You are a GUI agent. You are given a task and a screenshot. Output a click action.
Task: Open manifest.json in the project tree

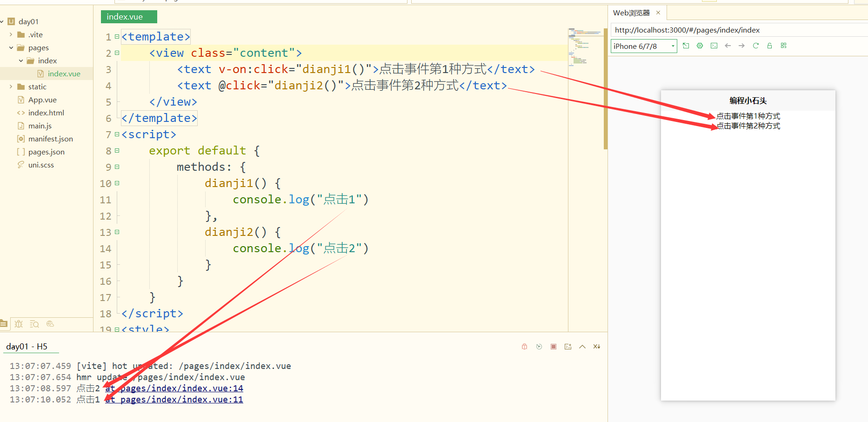click(51, 139)
